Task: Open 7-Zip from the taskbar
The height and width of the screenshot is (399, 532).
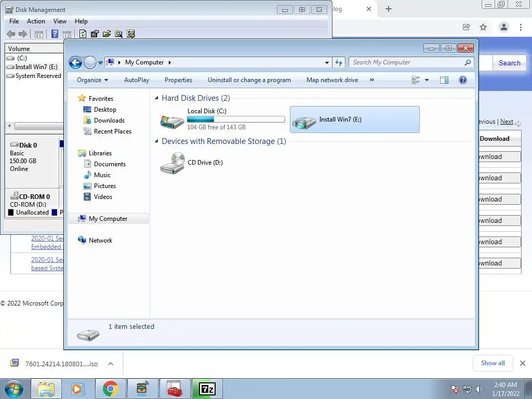Action: [x=207, y=389]
